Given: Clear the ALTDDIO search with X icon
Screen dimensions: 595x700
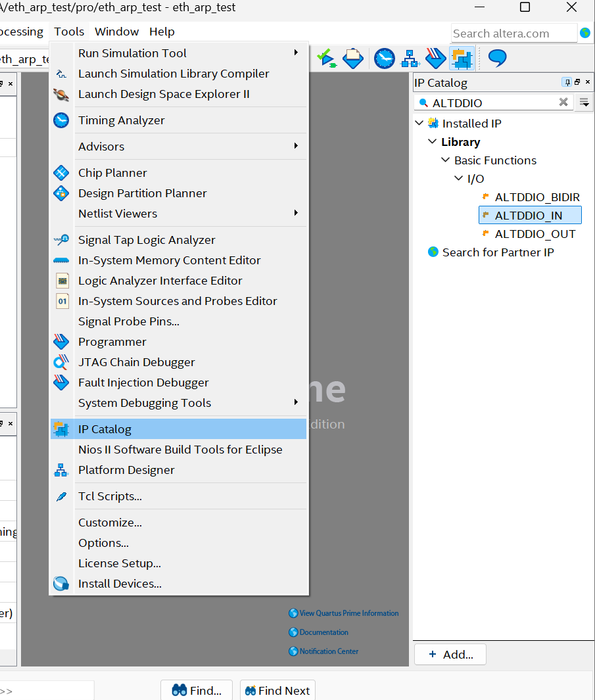Looking at the screenshot, I should tap(563, 103).
